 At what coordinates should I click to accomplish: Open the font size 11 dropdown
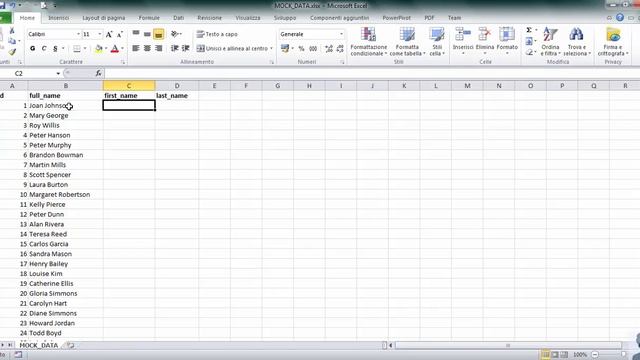pyautogui.click(x=100, y=34)
